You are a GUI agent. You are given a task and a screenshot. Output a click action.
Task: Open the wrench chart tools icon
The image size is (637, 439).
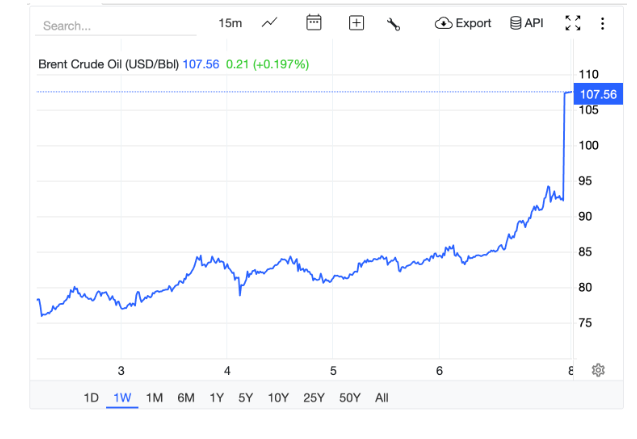[x=393, y=24]
